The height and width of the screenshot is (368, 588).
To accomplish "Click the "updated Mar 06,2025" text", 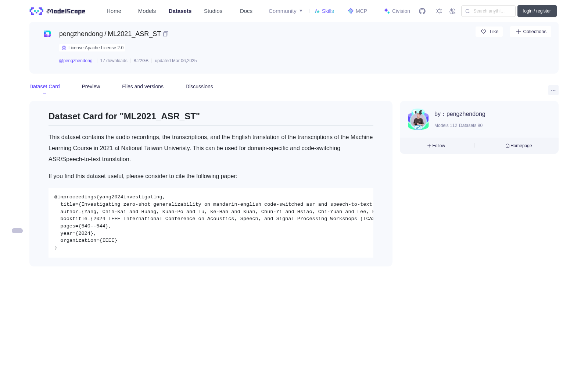I will click(x=176, y=61).
